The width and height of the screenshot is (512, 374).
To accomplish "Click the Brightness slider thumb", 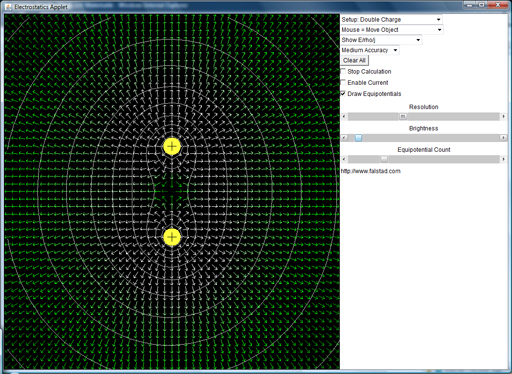I will pyautogui.click(x=358, y=138).
